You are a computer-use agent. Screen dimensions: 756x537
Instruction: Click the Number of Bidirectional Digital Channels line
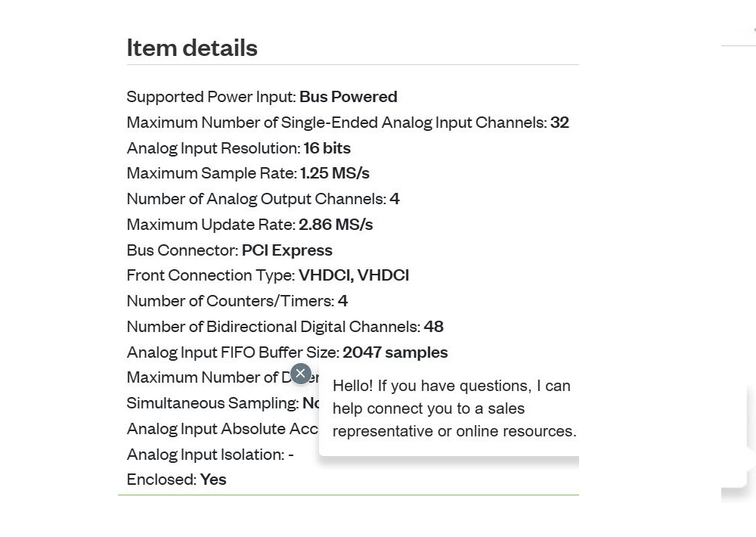pos(285,327)
